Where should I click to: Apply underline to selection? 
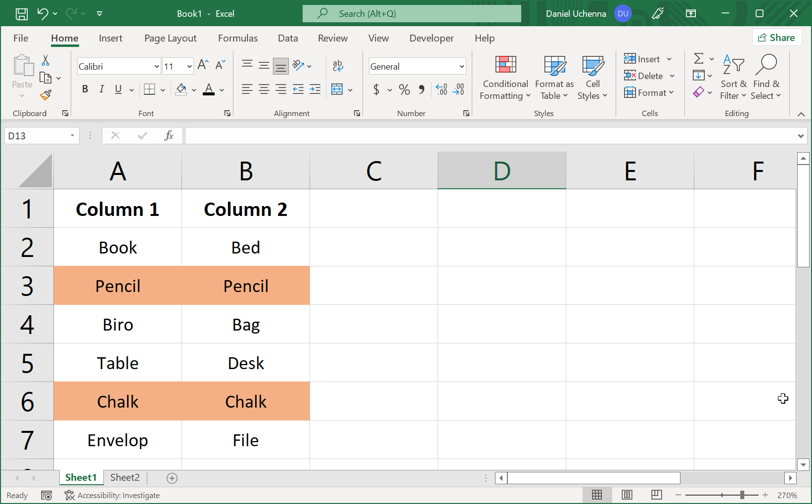click(x=117, y=89)
